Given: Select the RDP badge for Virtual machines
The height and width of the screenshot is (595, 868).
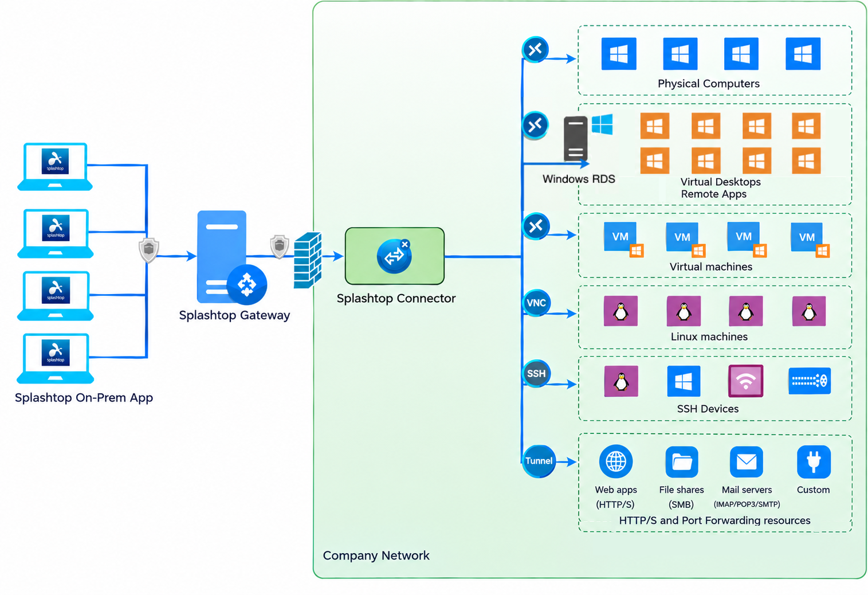Looking at the screenshot, I should coord(536,226).
